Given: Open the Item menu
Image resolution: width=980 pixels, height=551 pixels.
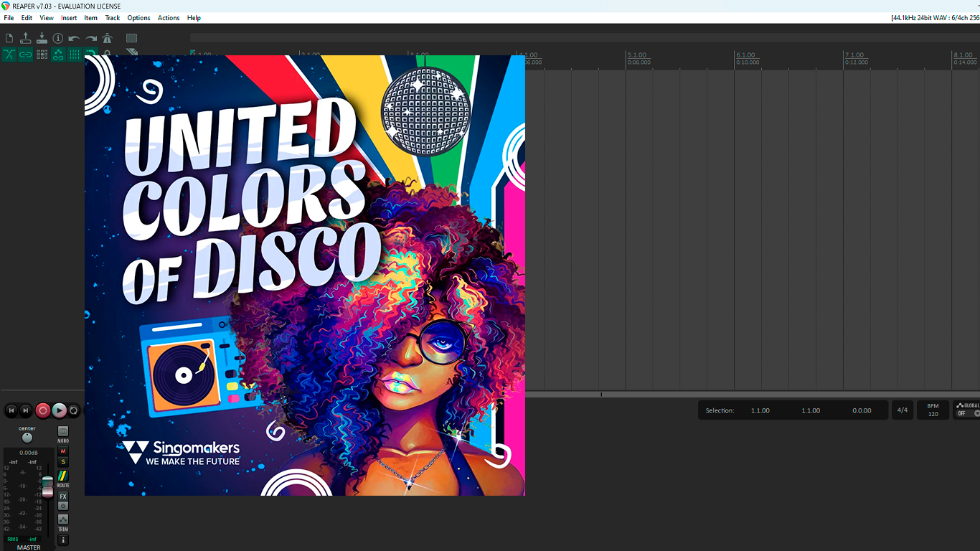Looking at the screenshot, I should (91, 18).
